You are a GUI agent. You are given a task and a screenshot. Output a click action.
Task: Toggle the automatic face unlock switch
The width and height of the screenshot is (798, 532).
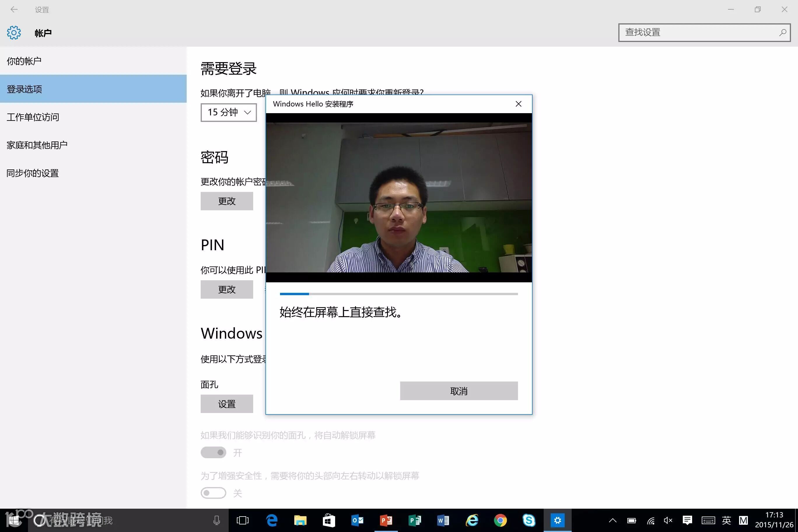(x=213, y=452)
